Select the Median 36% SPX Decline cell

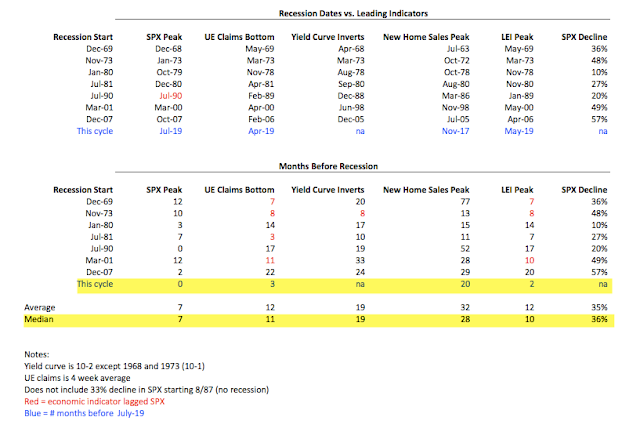(599, 319)
